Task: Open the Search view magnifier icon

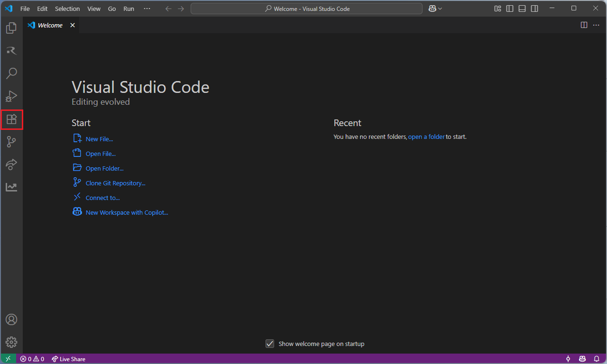Action: pyautogui.click(x=11, y=73)
